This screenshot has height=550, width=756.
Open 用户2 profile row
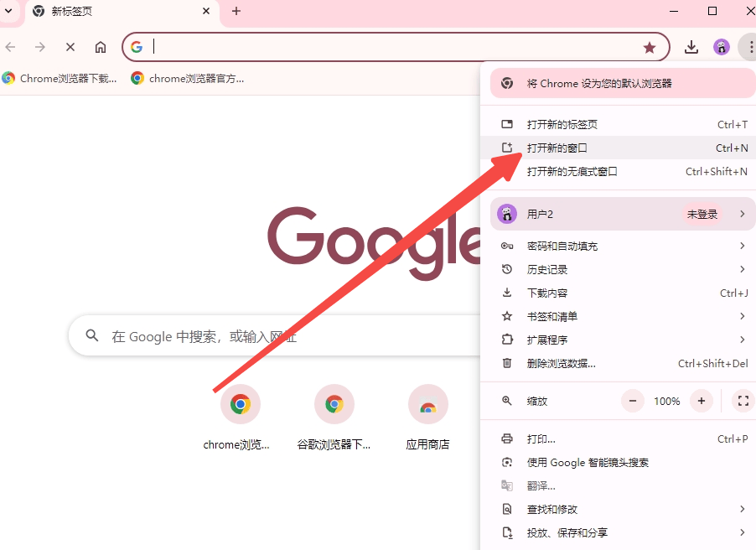tap(622, 214)
